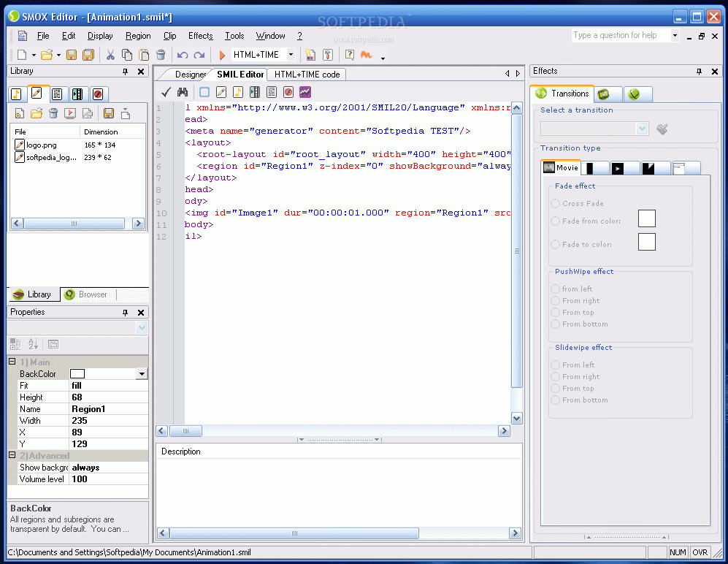Click the Cut scissors icon
Image resolution: width=728 pixels, height=564 pixels.
[x=110, y=55]
